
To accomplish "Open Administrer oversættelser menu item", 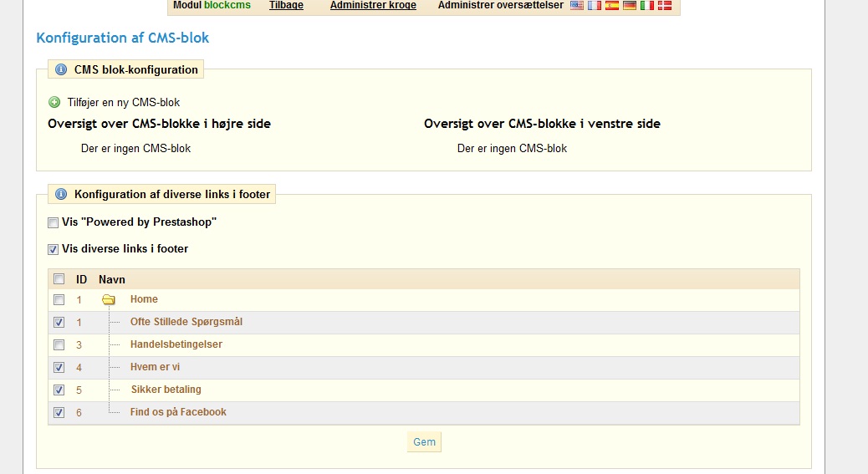I will (500, 6).
